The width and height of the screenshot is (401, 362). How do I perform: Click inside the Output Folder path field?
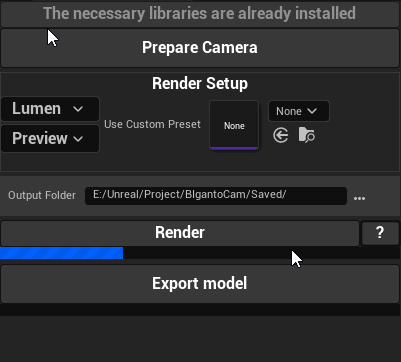tap(216, 196)
